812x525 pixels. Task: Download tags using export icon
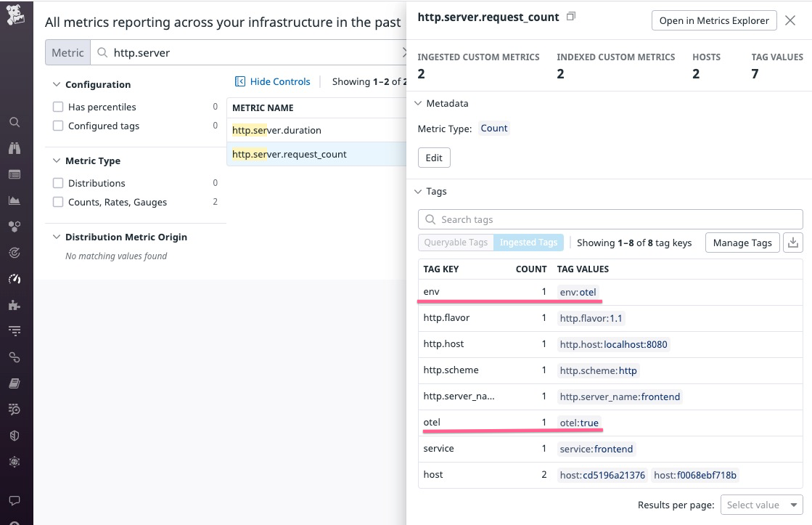pyautogui.click(x=793, y=243)
